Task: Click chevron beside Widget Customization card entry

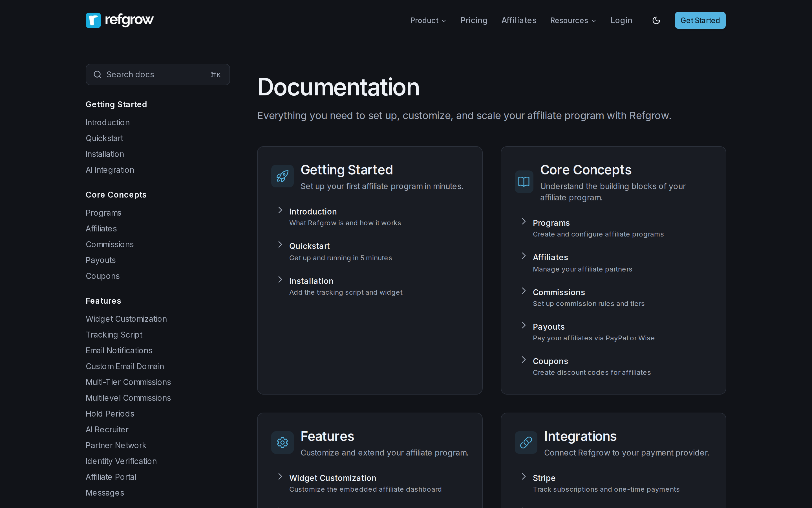Action: [280, 476]
